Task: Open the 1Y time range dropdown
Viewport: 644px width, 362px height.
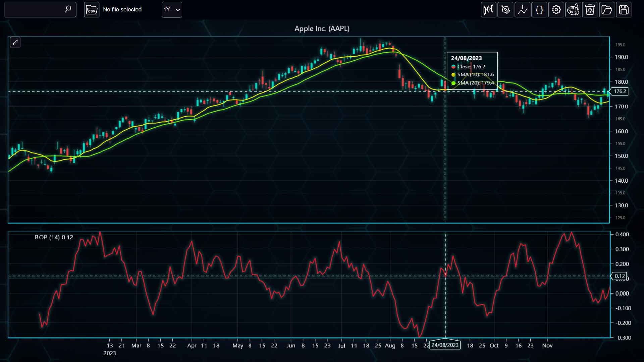Action: (x=172, y=10)
